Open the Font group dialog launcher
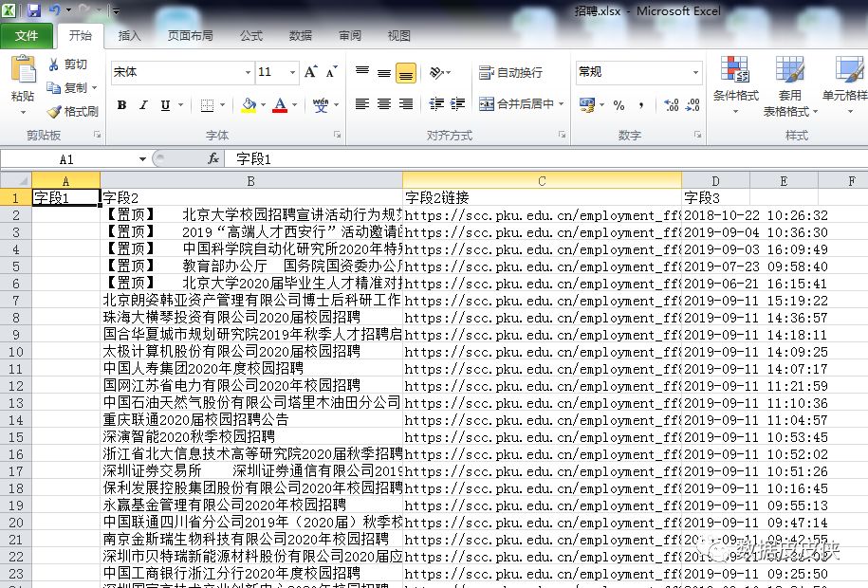The width and height of the screenshot is (868, 588). (x=337, y=135)
